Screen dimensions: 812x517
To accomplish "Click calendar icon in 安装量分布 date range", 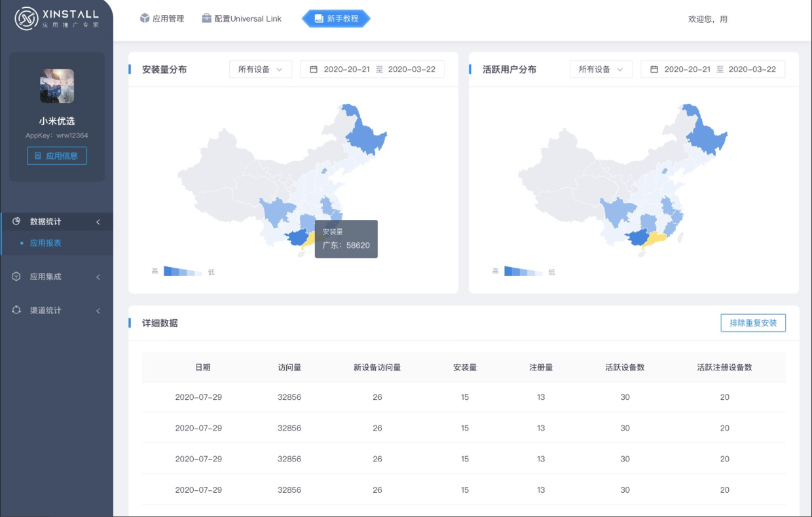I will click(314, 69).
